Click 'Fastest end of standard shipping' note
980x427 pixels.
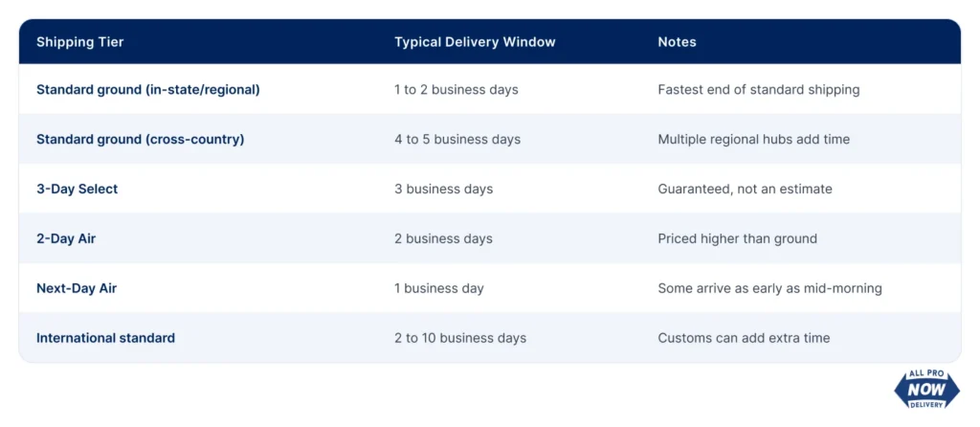coord(759,89)
